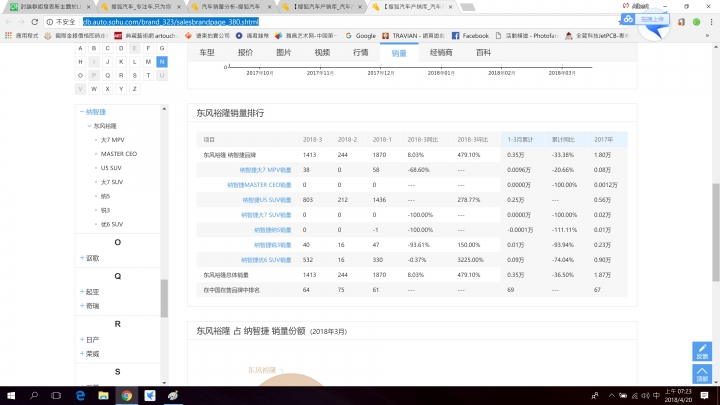Image resolution: width=720 pixels, height=405 pixels.
Task: Click the brand list scroll-up arrow
Action: click(164, 109)
